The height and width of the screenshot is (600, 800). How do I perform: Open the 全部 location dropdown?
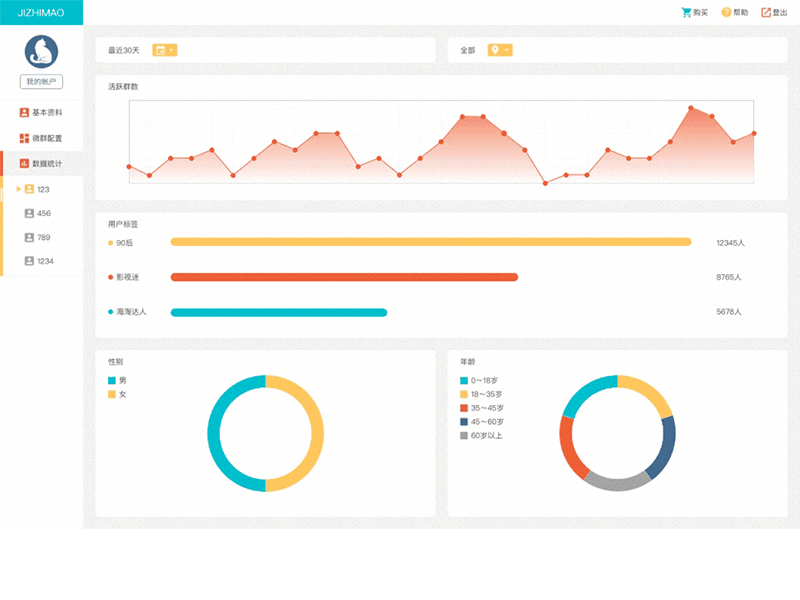(x=499, y=50)
